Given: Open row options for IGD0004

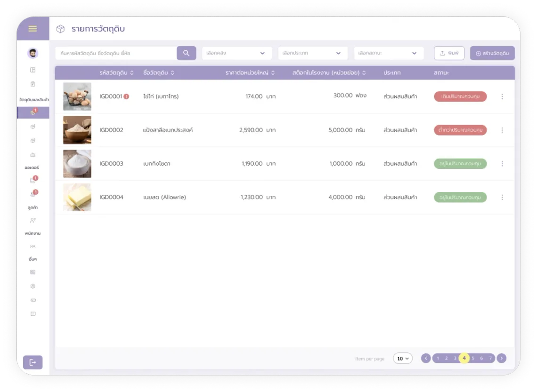Looking at the screenshot, I should pos(502,197).
